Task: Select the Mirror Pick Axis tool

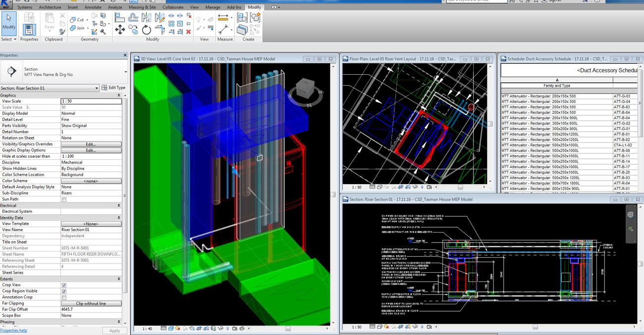Action: [x=147, y=17]
